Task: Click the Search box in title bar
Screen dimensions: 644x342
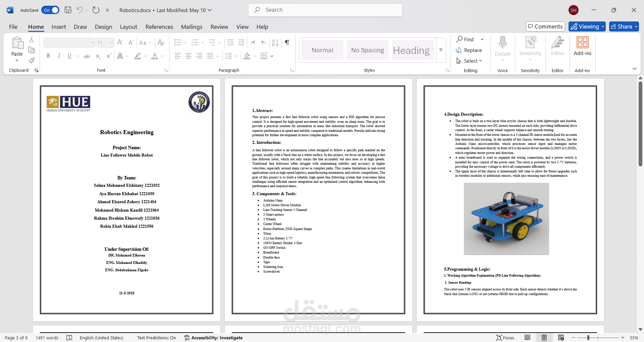Action: pos(325,10)
